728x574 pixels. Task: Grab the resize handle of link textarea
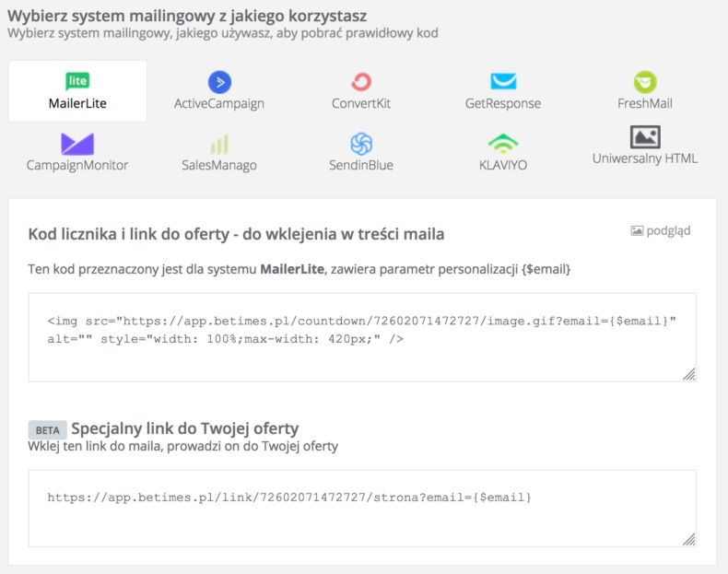689,540
